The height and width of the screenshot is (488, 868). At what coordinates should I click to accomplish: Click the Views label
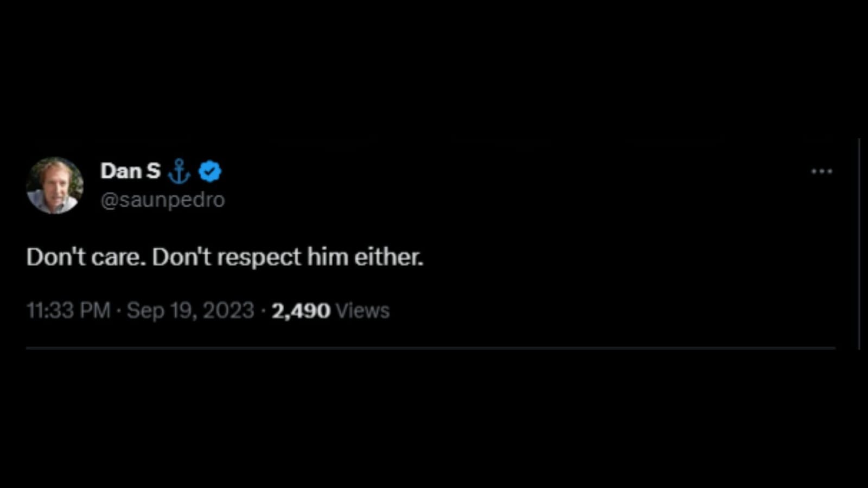coord(362,311)
